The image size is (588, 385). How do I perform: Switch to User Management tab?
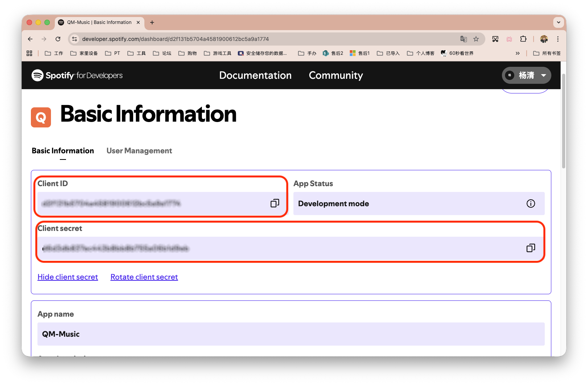pyautogui.click(x=139, y=151)
